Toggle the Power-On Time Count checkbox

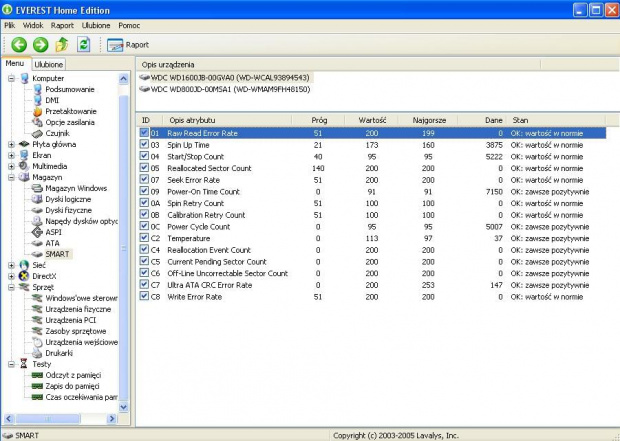point(144,191)
